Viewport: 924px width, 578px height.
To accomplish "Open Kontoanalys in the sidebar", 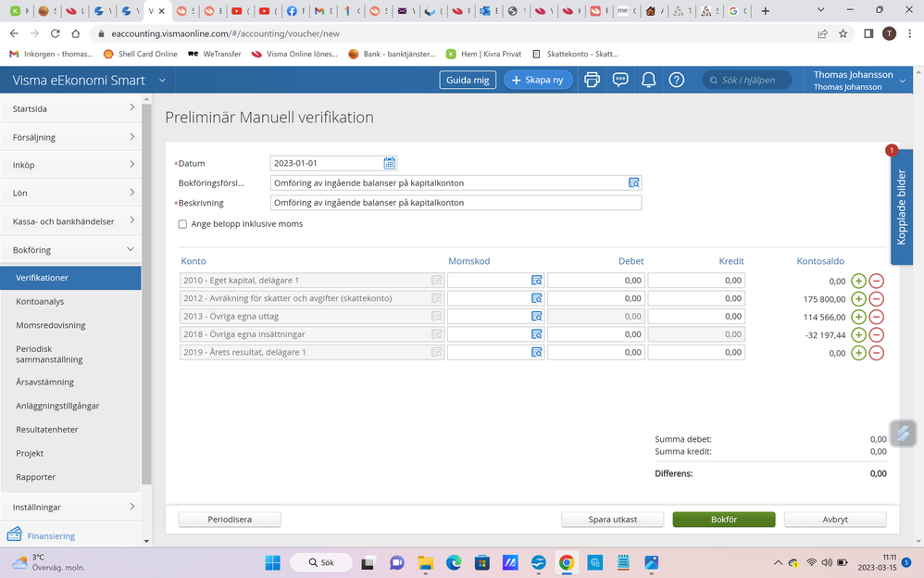I will tap(40, 301).
